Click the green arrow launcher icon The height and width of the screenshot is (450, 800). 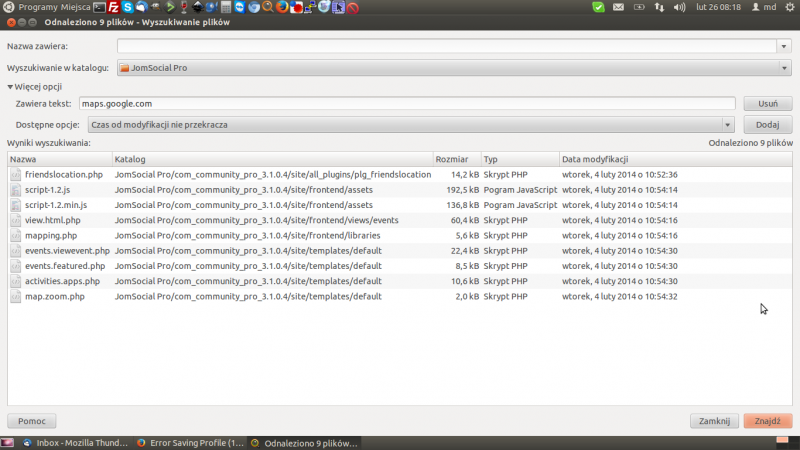[170, 7]
